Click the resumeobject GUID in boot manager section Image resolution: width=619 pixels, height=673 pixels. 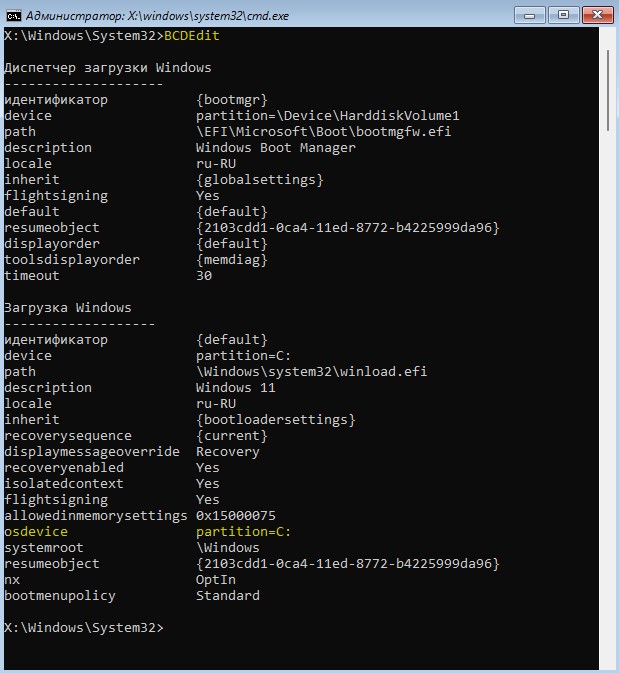[x=348, y=228]
